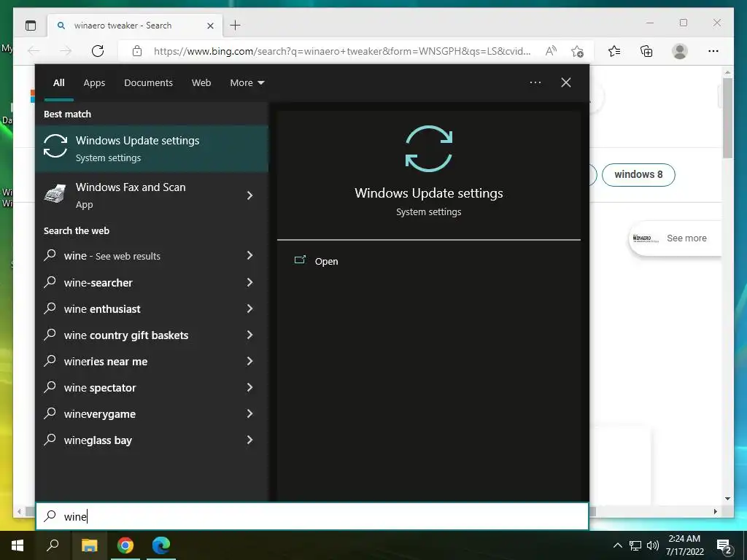Open Read aloud icon in address bar
Screen dimensions: 747x560
(x=551, y=51)
